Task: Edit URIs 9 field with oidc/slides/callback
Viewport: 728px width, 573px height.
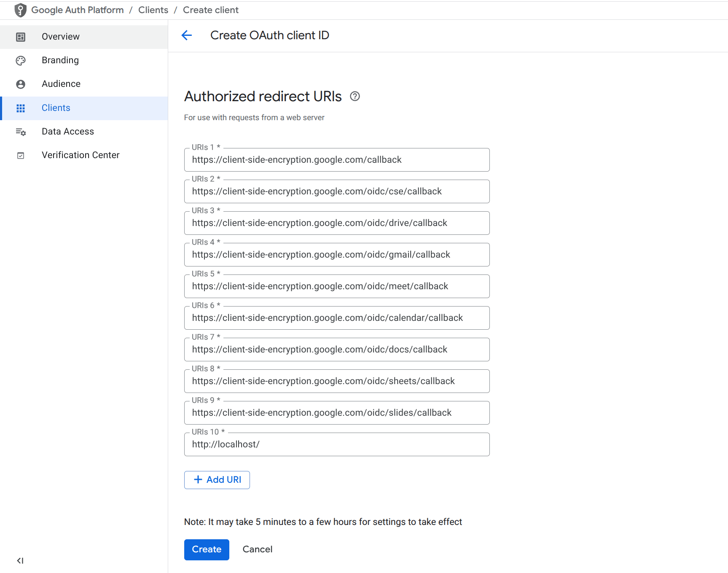Action: 337,413
